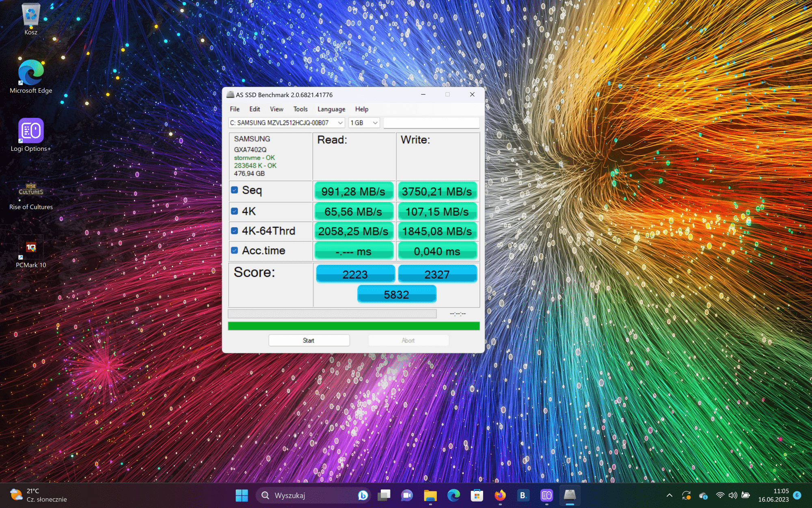Show hidden system tray icons chevron
The image size is (812, 508).
coord(669,495)
